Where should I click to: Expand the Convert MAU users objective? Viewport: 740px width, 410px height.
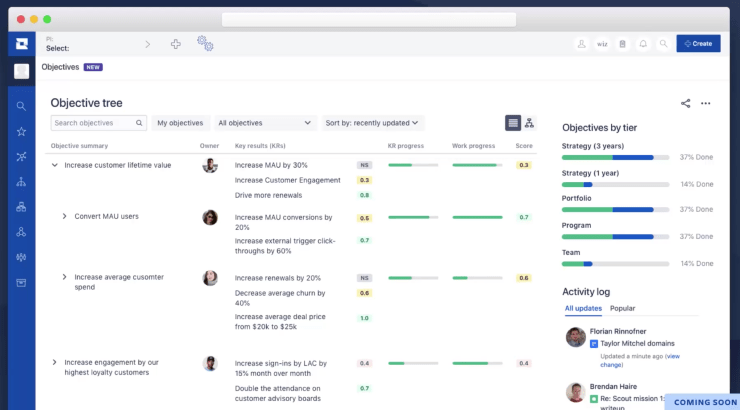pos(65,216)
